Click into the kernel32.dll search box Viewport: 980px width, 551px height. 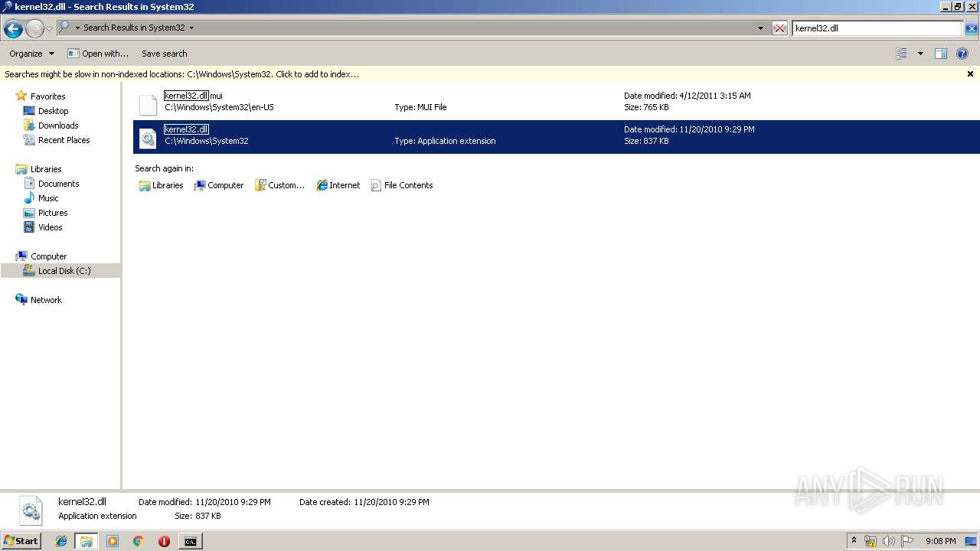coord(877,28)
